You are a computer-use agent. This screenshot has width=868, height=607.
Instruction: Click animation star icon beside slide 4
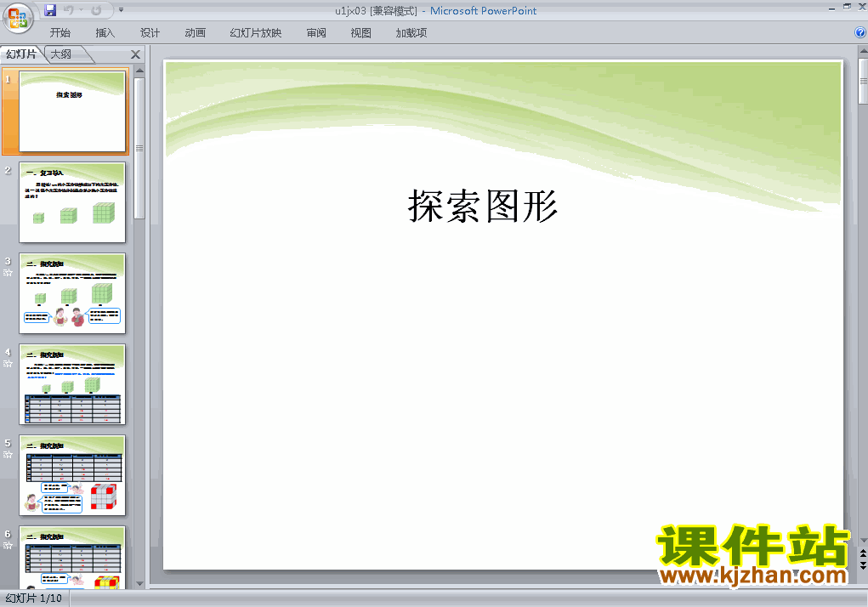point(8,364)
